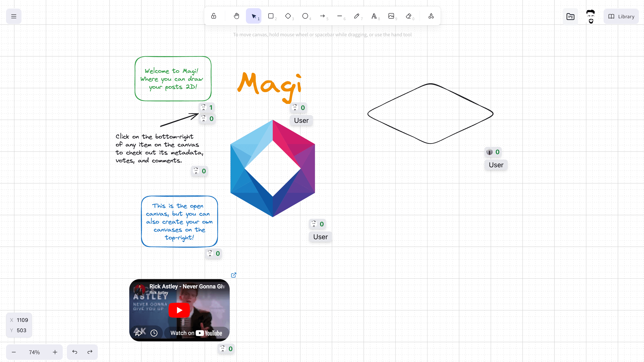Open the Rick Astley video title link

(187, 286)
